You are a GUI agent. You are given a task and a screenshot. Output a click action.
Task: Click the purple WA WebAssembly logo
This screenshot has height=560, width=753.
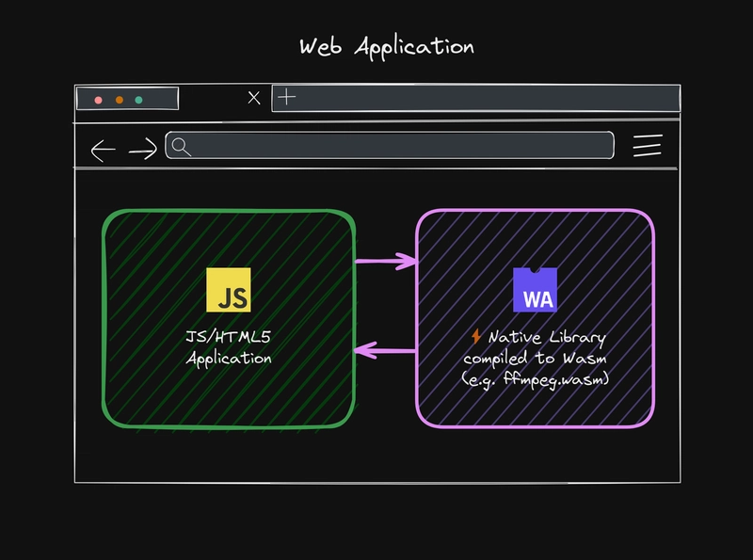pyautogui.click(x=535, y=290)
